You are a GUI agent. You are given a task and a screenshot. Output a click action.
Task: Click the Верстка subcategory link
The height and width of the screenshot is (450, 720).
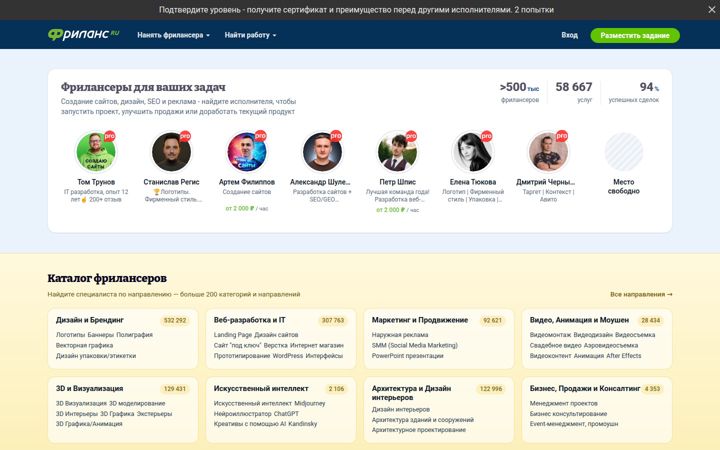click(x=276, y=345)
